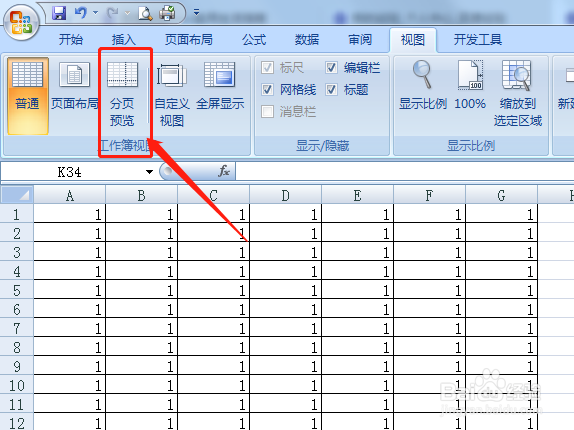
Task: Select column D header
Action: click(286, 195)
